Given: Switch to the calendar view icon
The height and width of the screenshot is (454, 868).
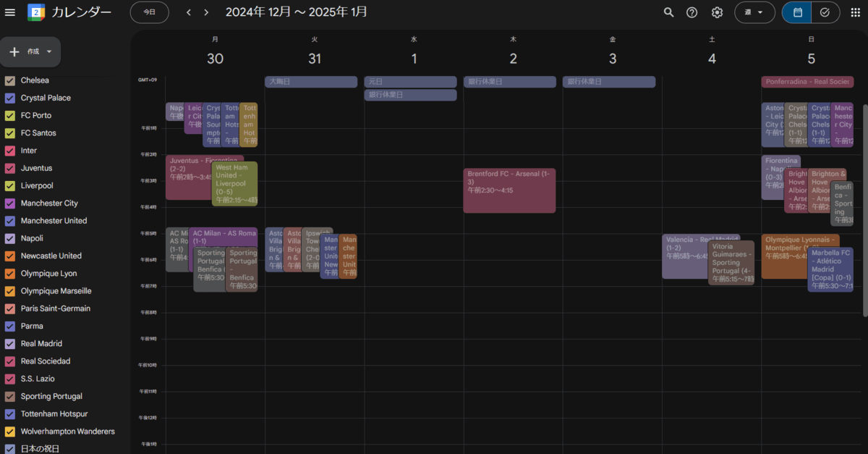Looking at the screenshot, I should (x=797, y=12).
